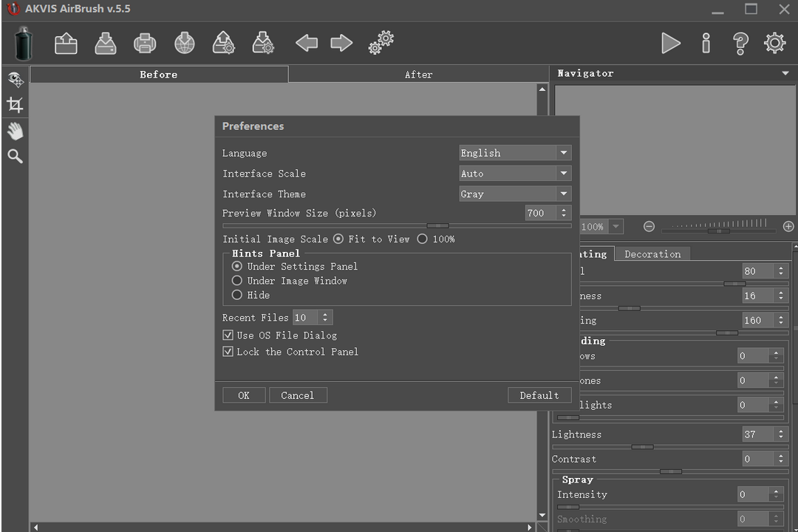Select the 100% initial image scale
This screenshot has width=798, height=532.
tap(423, 239)
